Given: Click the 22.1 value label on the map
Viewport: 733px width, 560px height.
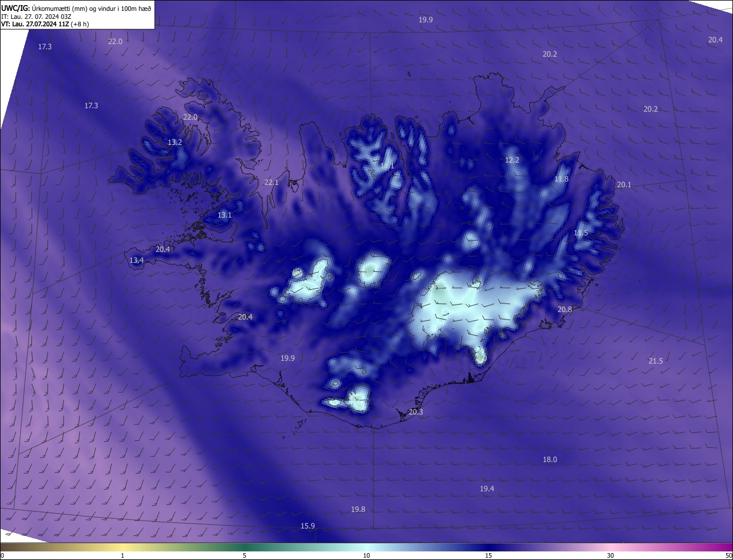Looking at the screenshot, I should point(271,182).
